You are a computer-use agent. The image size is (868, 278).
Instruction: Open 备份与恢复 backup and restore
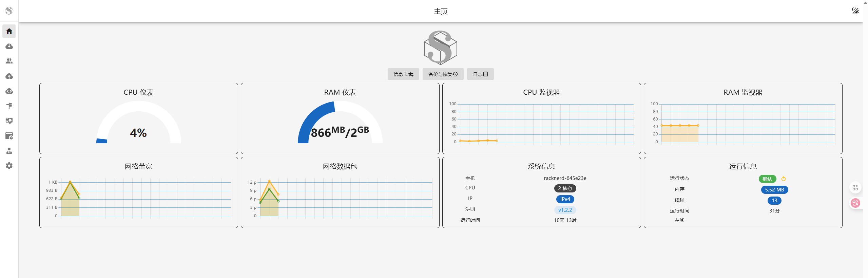443,74
